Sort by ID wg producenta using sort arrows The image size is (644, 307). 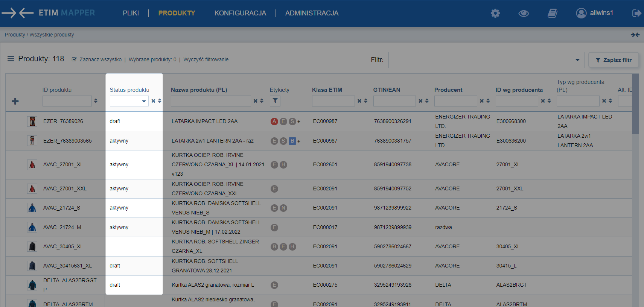[549, 101]
